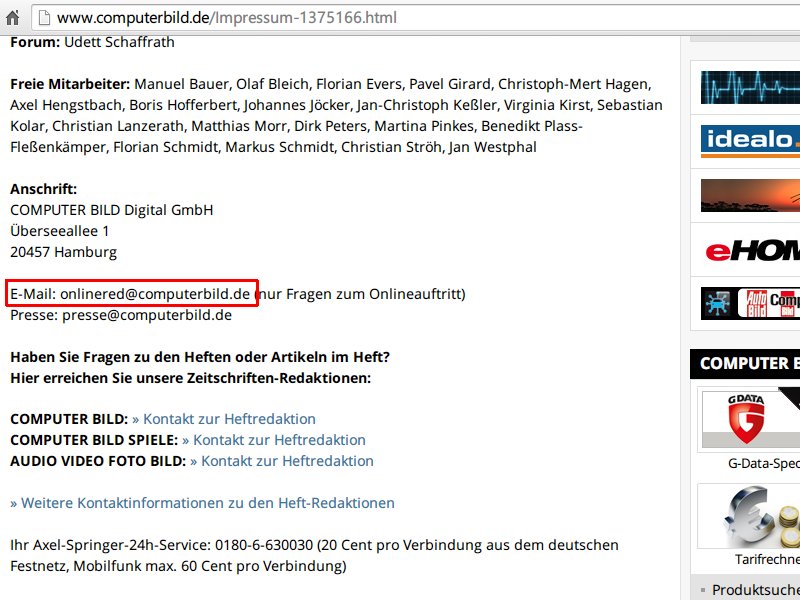The width and height of the screenshot is (800, 600).
Task: Click the 20457 Hamburg postal line
Action: [x=64, y=252]
